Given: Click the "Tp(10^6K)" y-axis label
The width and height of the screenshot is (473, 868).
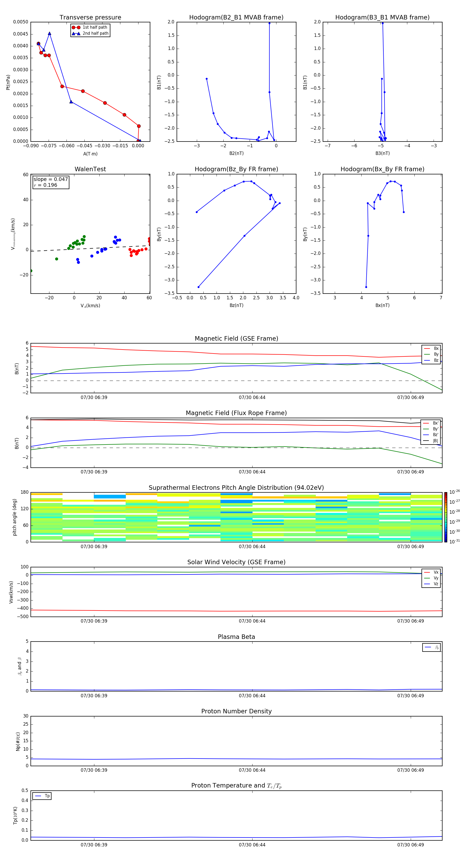Looking at the screenshot, I should coord(15,815).
